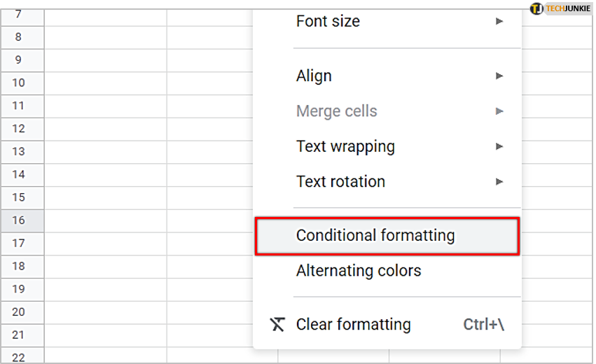The width and height of the screenshot is (596, 364).
Task: Select row 8 header
Action: click(22, 37)
